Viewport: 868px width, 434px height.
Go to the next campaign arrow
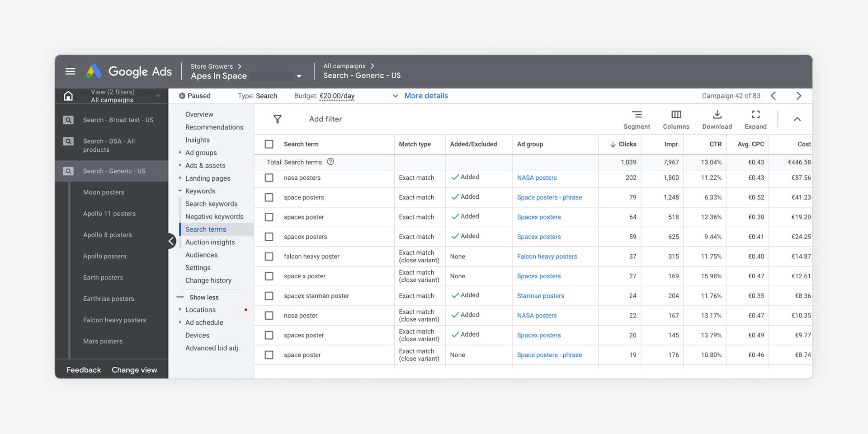click(798, 96)
